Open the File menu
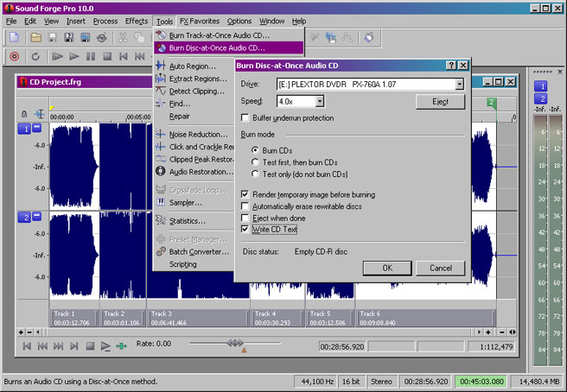The image size is (567, 392). click(11, 22)
